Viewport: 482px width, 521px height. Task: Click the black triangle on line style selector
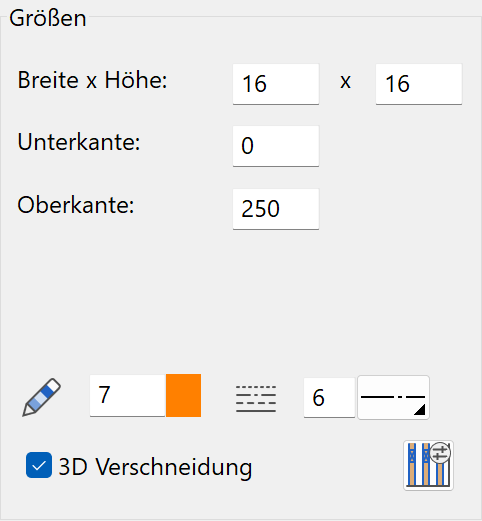419,410
